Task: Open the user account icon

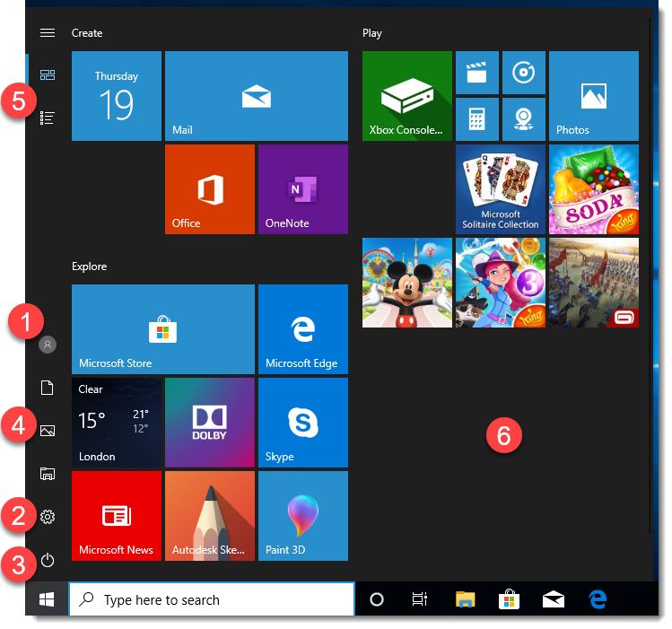Action: (48, 345)
